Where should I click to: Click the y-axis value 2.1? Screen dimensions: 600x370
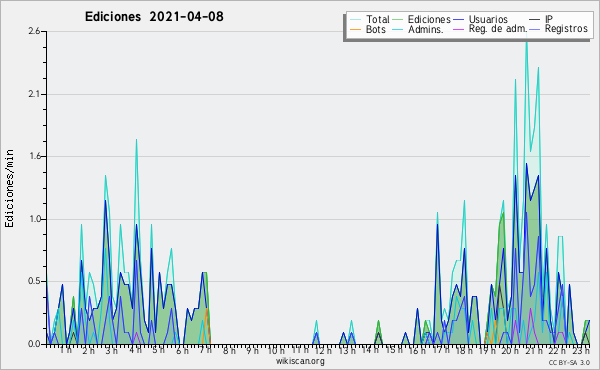(34, 94)
